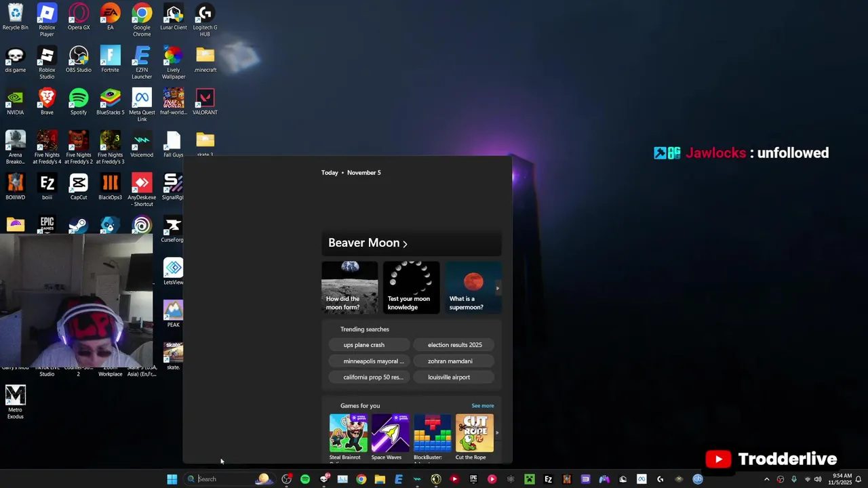Viewport: 868px width, 488px height.
Task: Open Spotify from the taskbar
Action: [x=305, y=479]
